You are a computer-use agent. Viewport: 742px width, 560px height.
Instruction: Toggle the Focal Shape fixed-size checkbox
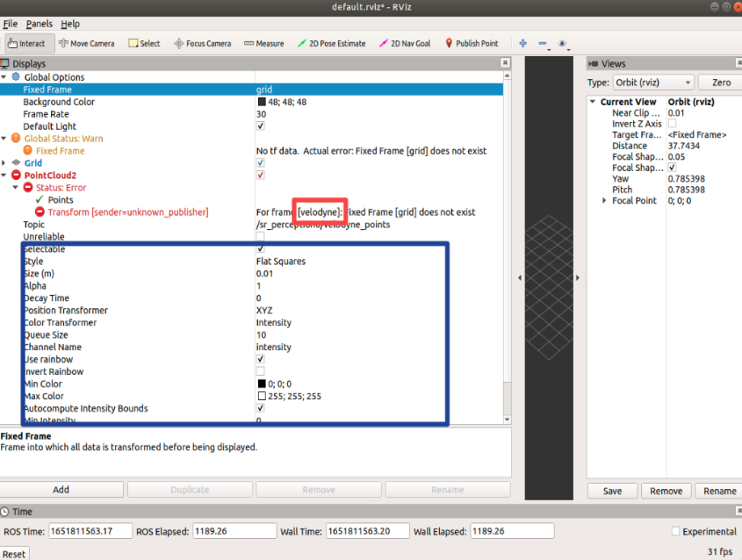[672, 168]
